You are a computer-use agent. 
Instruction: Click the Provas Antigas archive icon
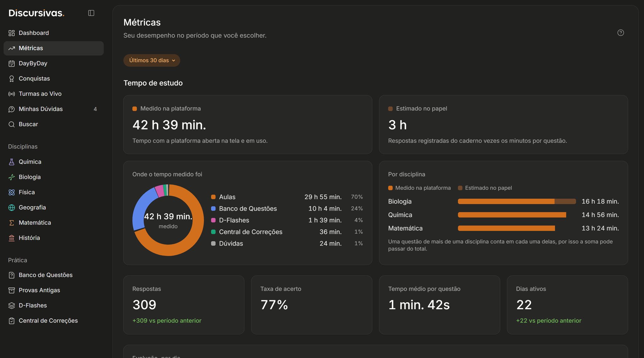[x=12, y=290]
